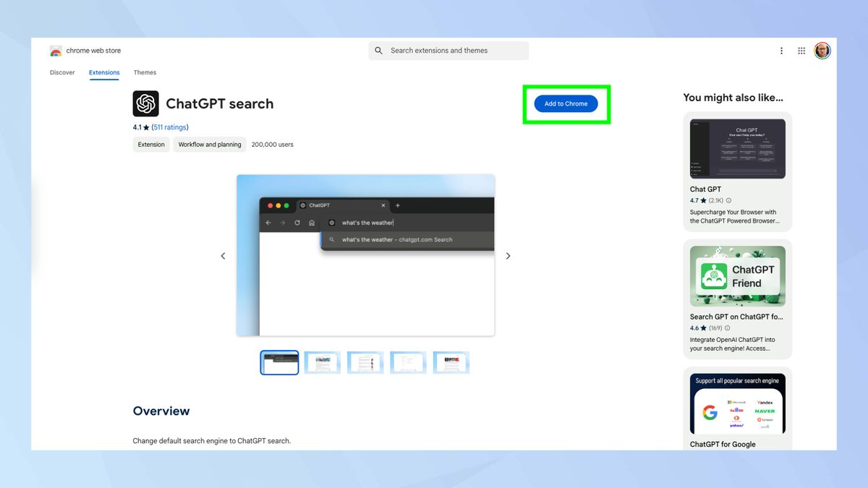The height and width of the screenshot is (488, 868).
Task: Show the previous screenshot with left arrow
Action: point(223,256)
